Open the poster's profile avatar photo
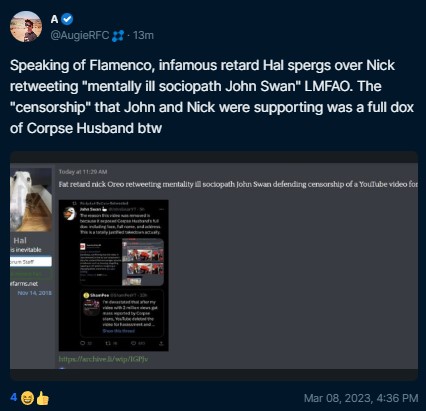 pyautogui.click(x=26, y=26)
